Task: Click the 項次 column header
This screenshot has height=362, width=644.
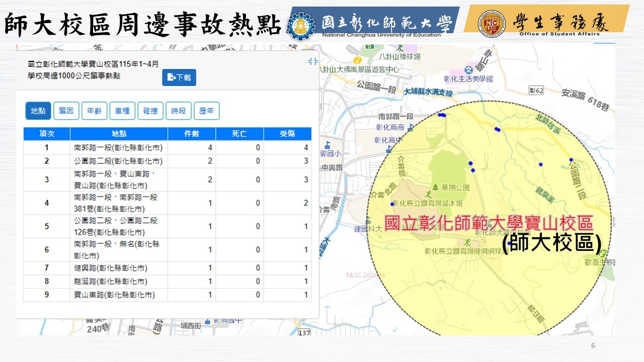Action: 47,134
